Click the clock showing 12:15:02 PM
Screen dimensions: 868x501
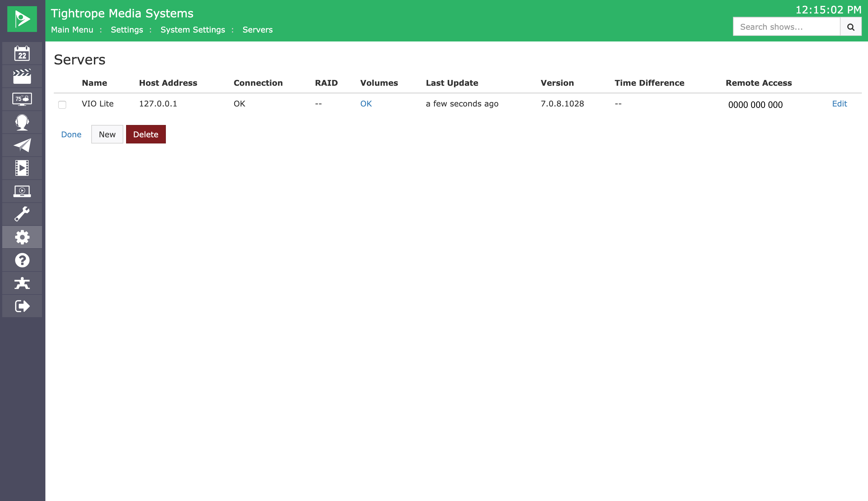point(828,10)
